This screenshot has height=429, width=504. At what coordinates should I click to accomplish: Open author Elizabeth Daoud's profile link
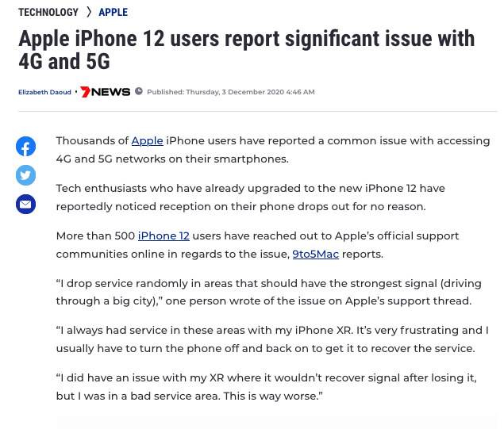pyautogui.click(x=44, y=92)
